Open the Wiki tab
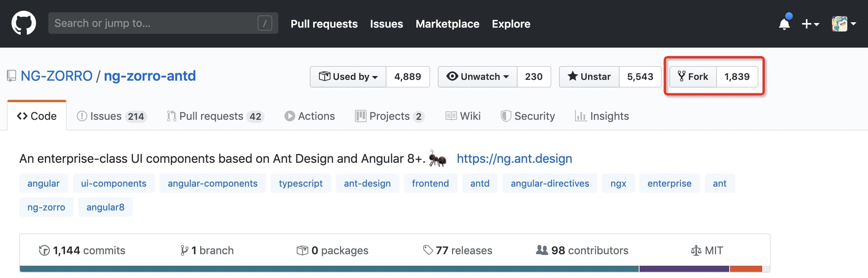Viewport: 868px width, 278px height. coord(463,116)
